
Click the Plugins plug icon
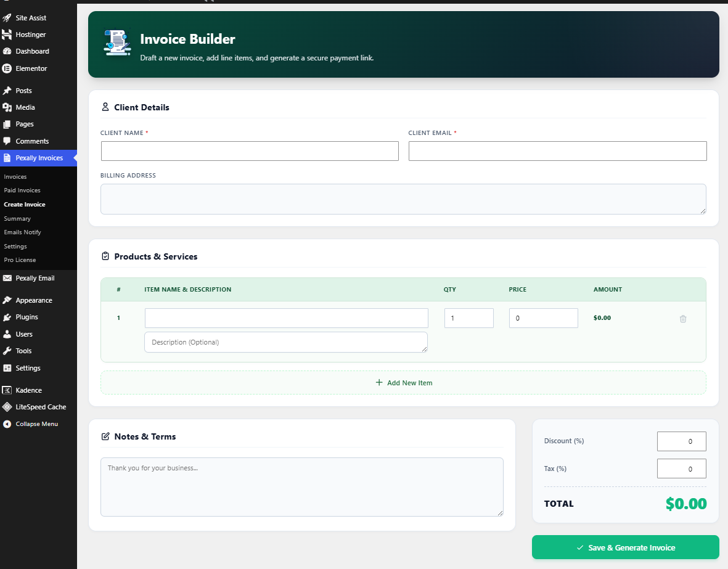[7, 317]
